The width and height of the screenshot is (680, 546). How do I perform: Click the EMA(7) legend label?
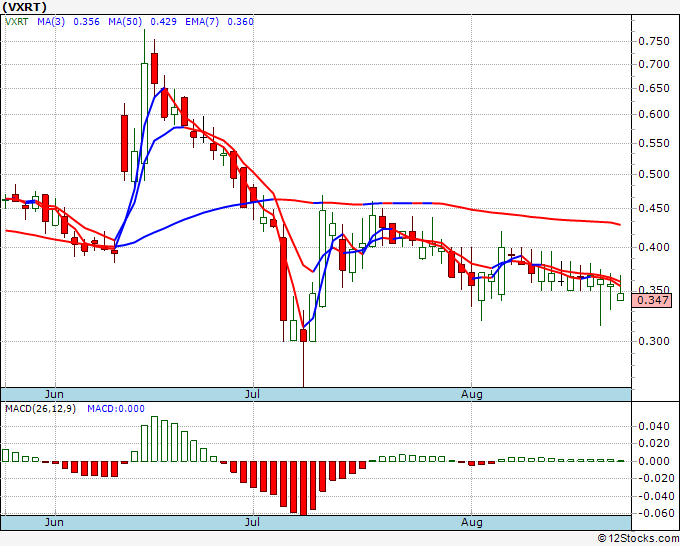(202, 22)
